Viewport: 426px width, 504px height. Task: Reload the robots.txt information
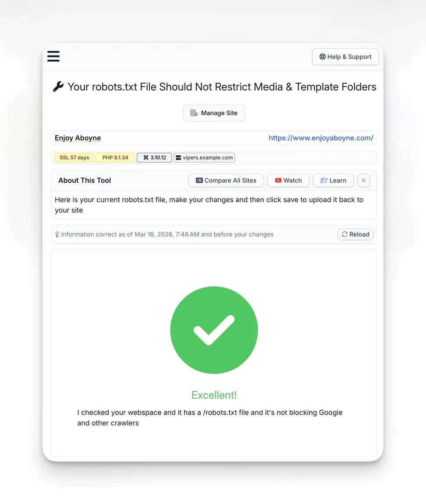(355, 234)
